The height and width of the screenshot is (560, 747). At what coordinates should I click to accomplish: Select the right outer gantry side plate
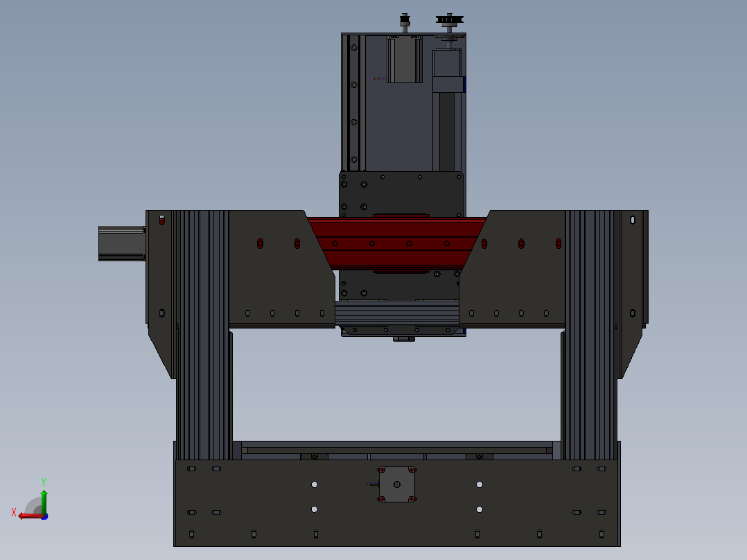tap(633, 293)
